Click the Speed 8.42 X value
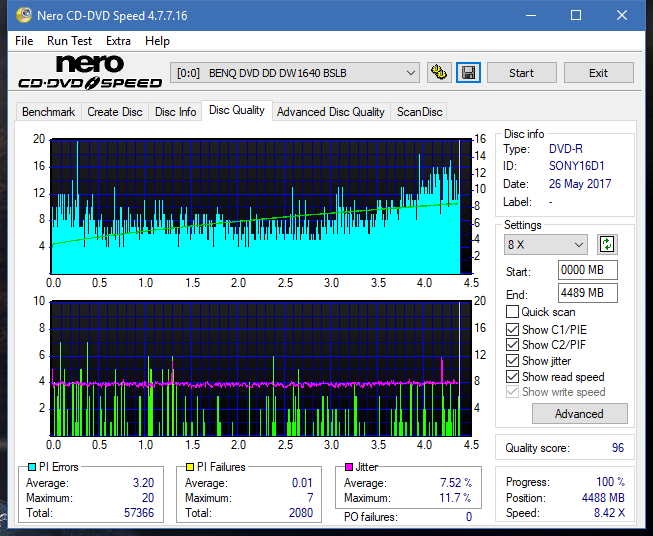This screenshot has height=536, width=653. (x=609, y=513)
